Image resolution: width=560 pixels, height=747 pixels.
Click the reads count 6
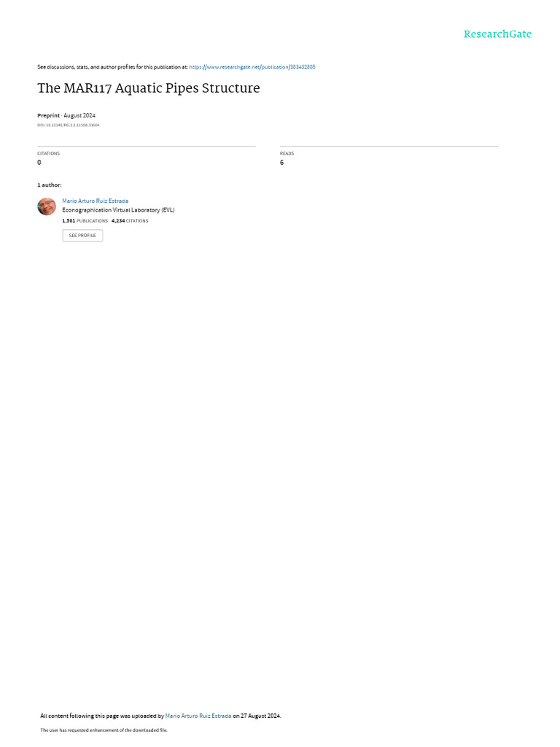[282, 163]
